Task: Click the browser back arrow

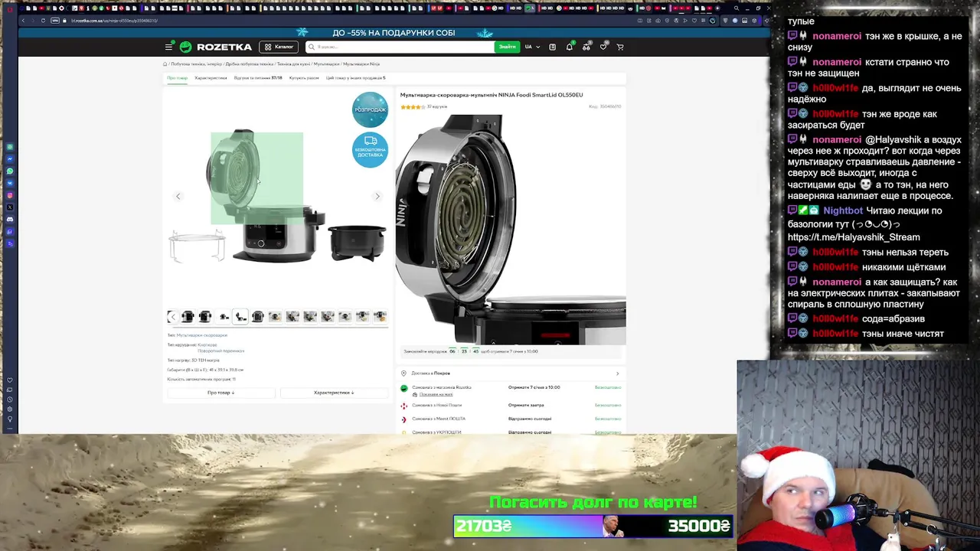Action: pyautogui.click(x=23, y=21)
